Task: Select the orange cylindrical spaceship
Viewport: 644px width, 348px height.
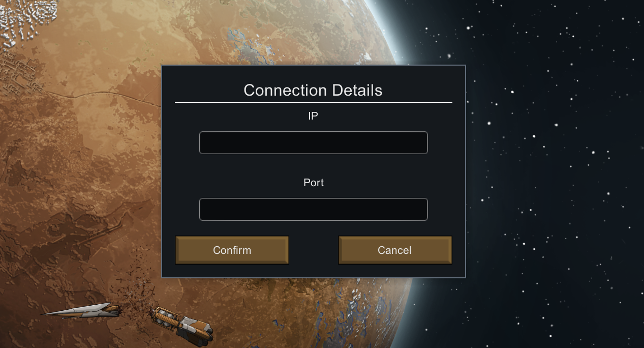Action: [x=183, y=326]
